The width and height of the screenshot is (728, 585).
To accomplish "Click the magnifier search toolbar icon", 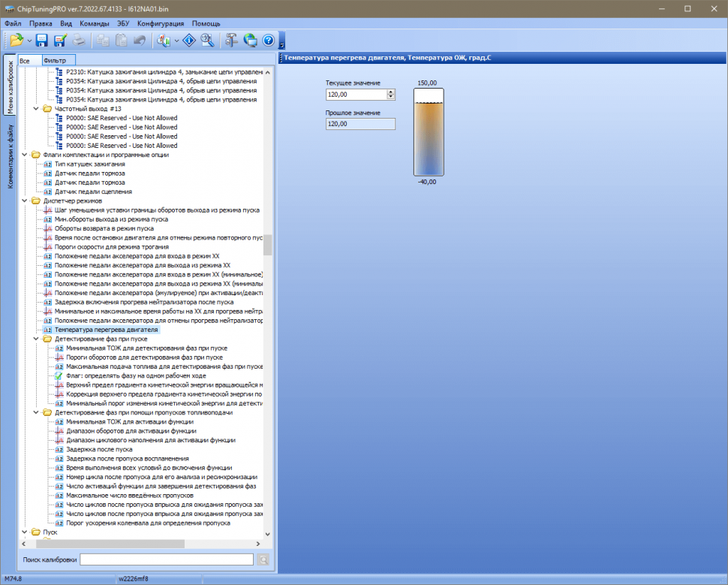I will pos(207,40).
